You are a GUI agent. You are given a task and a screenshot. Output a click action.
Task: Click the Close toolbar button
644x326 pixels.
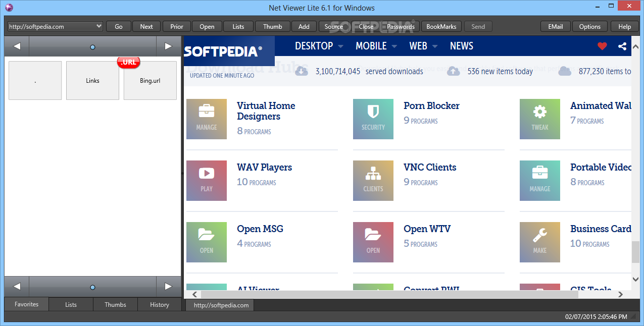366,26
